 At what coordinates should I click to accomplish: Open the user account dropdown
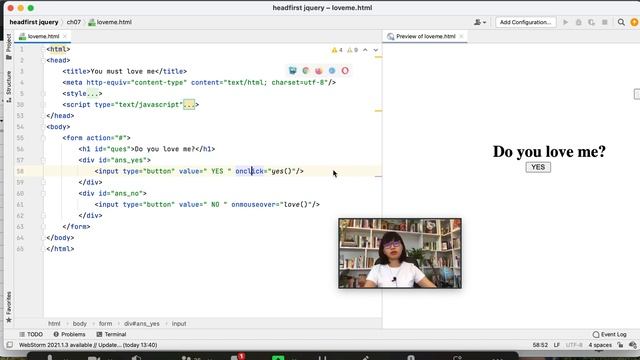click(x=480, y=22)
